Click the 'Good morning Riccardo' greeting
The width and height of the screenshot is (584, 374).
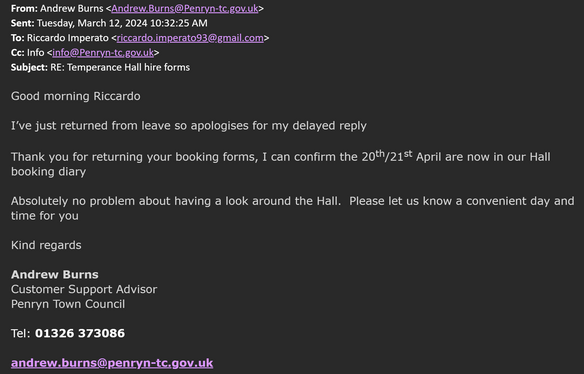(x=76, y=96)
